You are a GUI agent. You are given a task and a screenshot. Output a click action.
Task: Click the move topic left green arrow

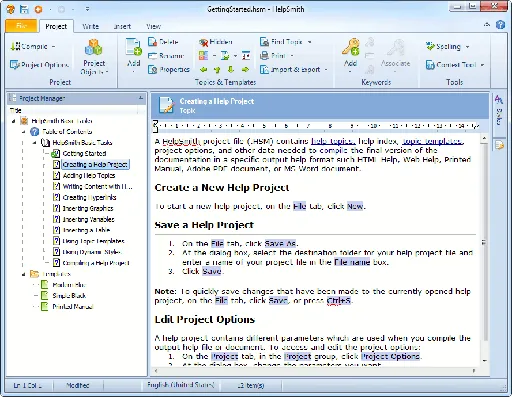(203, 69)
